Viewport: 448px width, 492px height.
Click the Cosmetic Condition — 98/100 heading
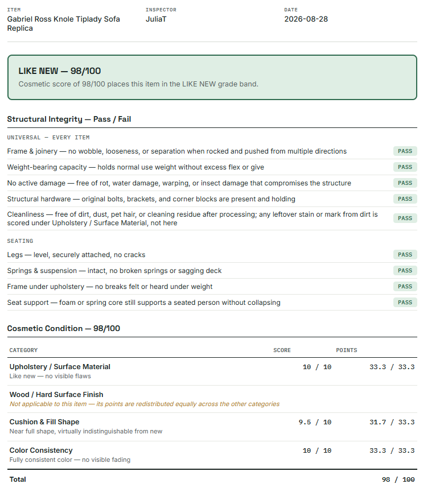[x=64, y=329]
